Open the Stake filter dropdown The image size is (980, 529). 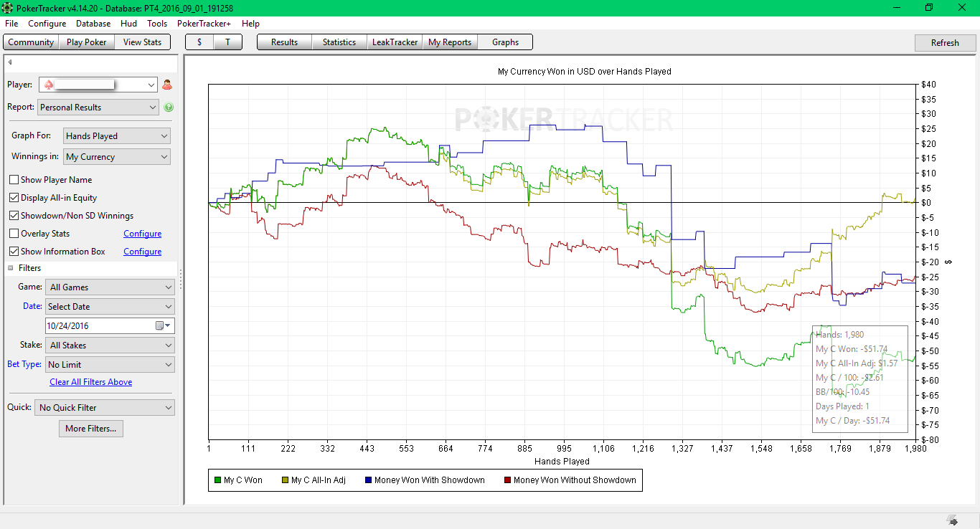(x=110, y=345)
